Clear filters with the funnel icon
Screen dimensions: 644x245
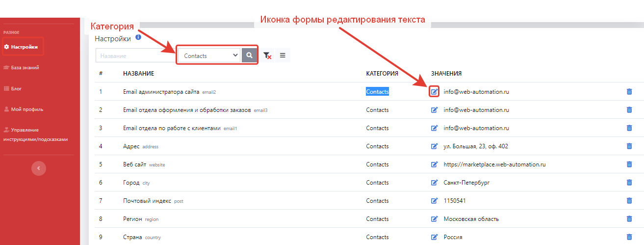(267, 55)
